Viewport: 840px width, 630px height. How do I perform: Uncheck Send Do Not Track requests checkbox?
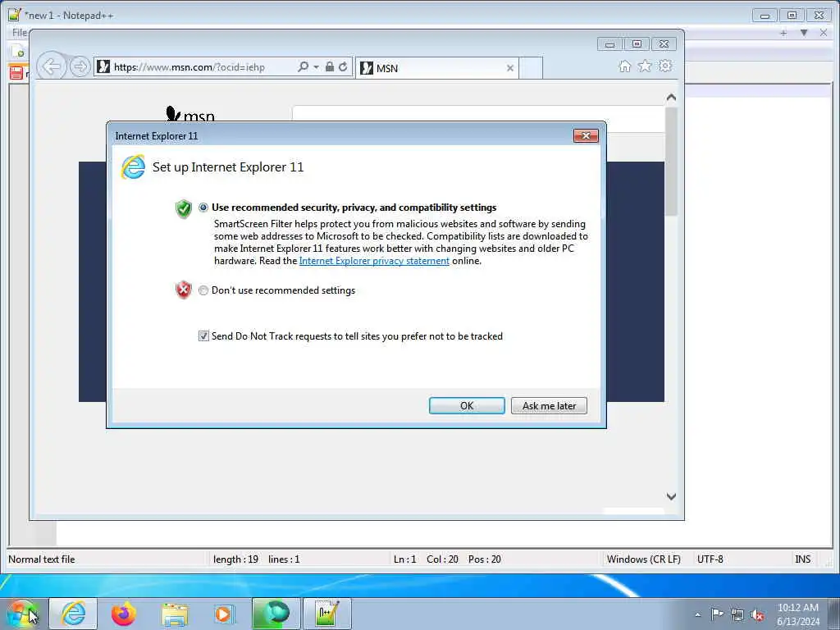click(203, 336)
